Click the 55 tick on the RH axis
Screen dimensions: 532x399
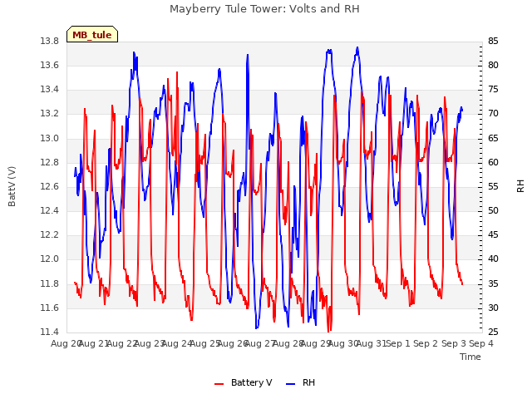(493, 186)
